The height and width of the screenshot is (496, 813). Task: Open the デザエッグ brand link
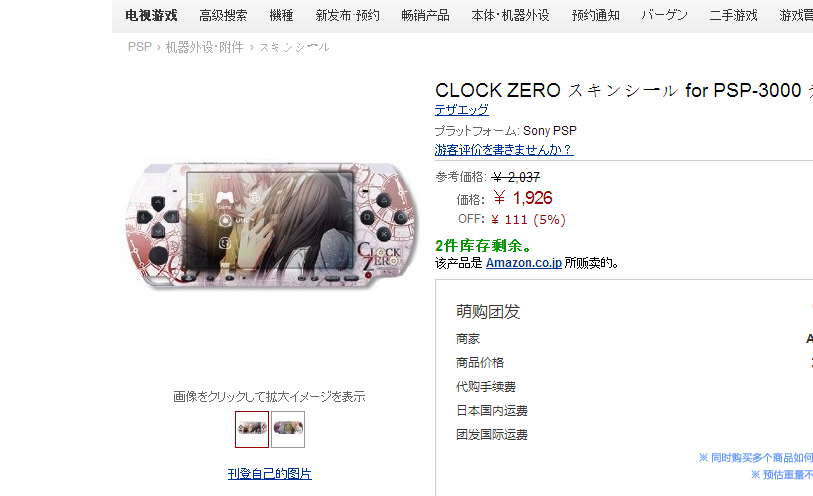point(461,110)
